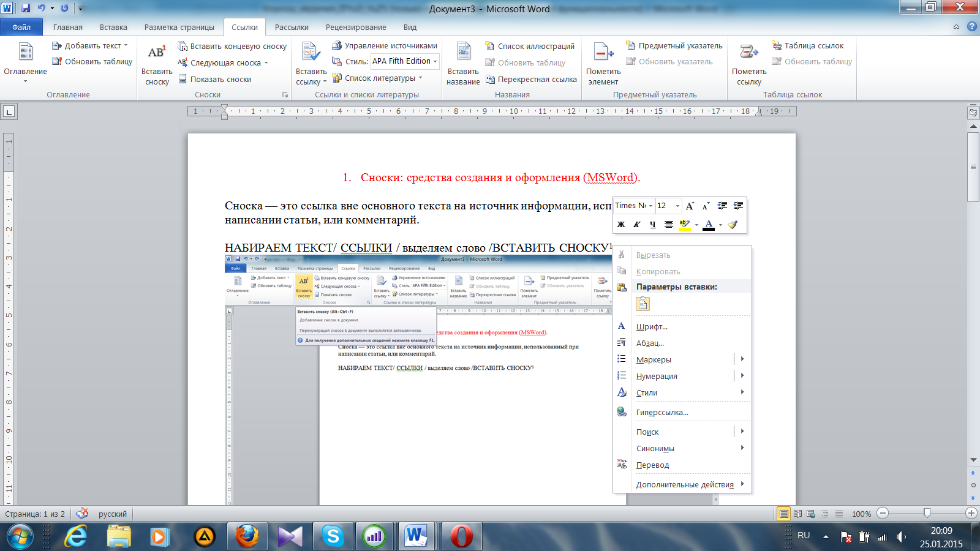Image resolution: width=980 pixels, height=551 pixels.
Task: Click Grow Font icon in mini toolbar
Action: (690, 206)
